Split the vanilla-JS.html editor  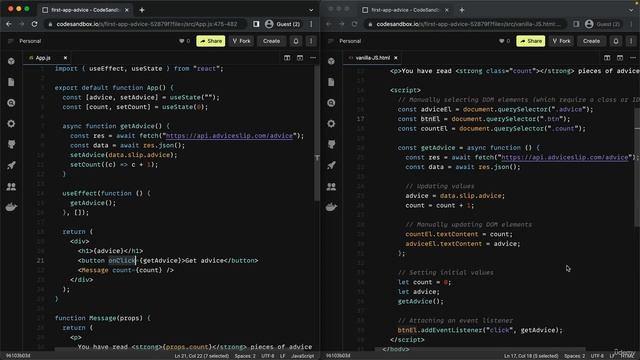pos(607,58)
